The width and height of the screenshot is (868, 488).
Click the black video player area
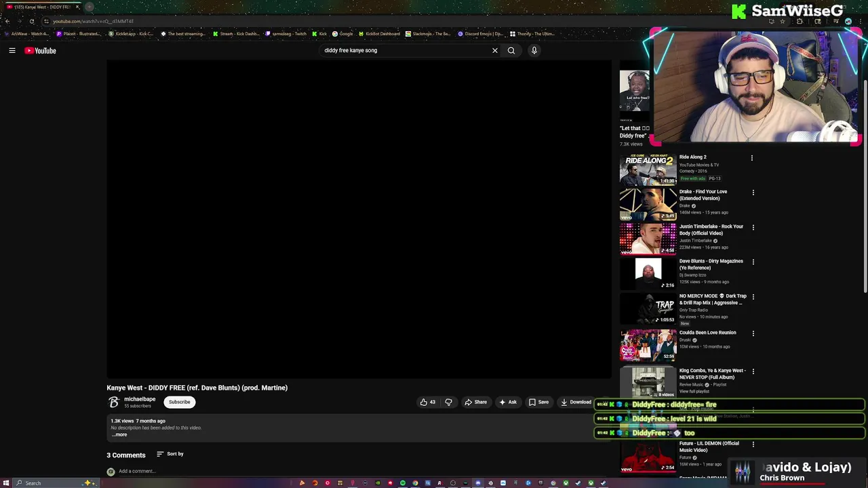tap(359, 219)
